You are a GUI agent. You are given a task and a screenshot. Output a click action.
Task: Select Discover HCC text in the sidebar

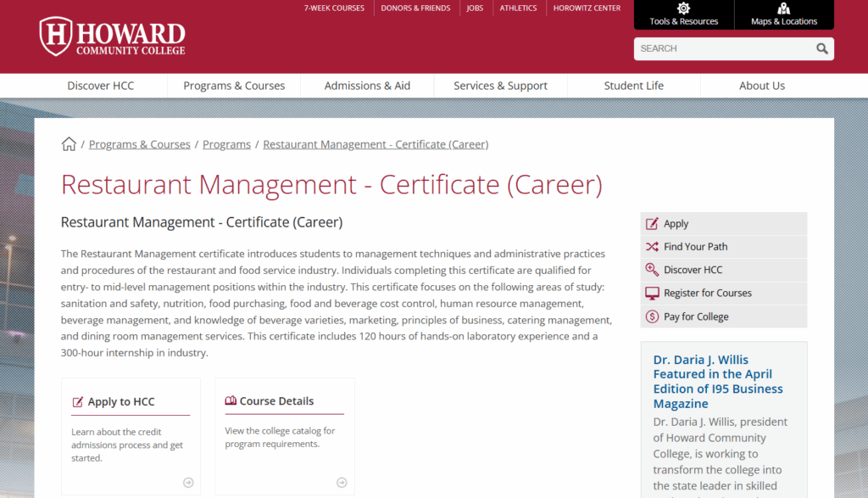click(x=693, y=270)
